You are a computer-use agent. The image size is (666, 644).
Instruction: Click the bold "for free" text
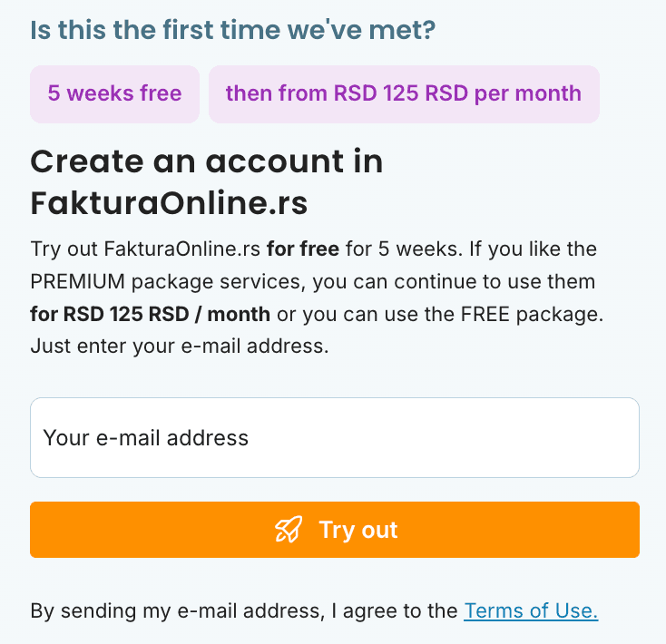[x=302, y=249]
